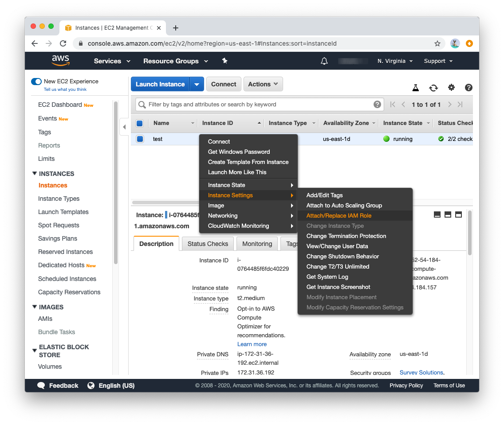Click the Connect button in toolbar
Screen dimensions: 504x425
click(x=224, y=84)
